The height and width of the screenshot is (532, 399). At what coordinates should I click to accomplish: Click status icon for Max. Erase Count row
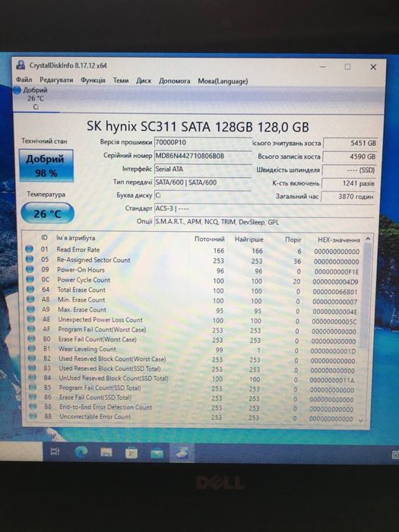(31, 309)
